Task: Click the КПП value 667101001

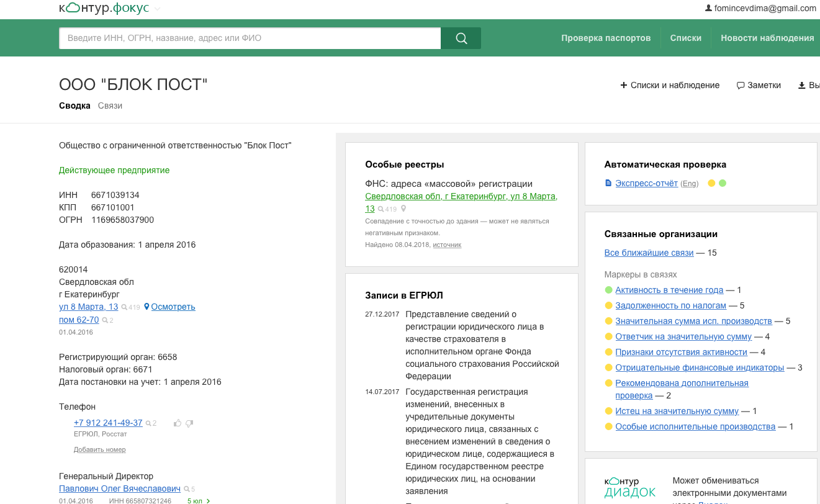Action: tap(113, 207)
